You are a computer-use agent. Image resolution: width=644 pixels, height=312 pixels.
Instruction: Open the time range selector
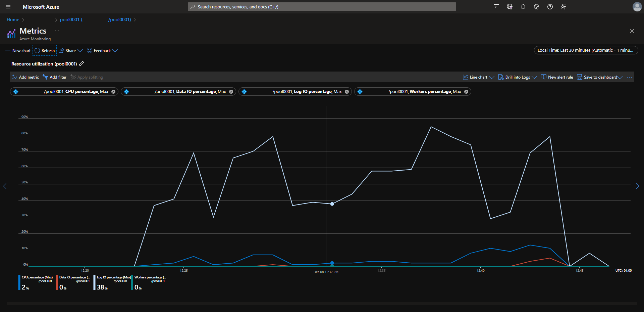pos(586,50)
